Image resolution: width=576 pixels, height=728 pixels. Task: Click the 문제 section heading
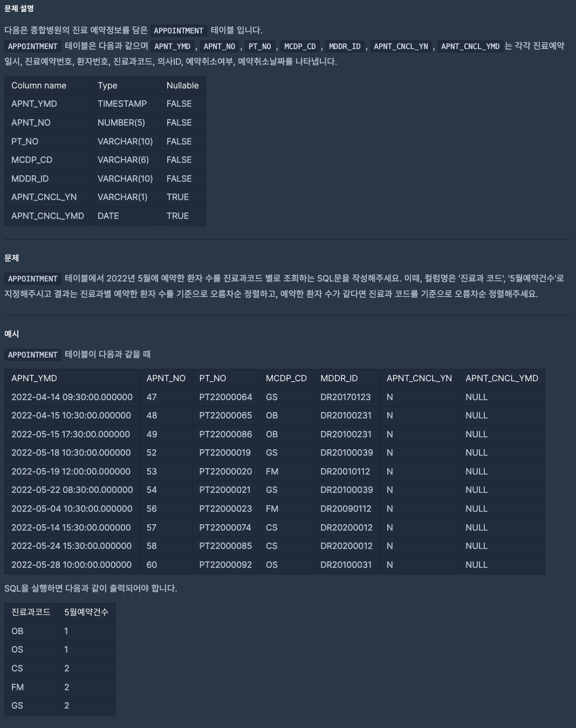[x=12, y=258]
